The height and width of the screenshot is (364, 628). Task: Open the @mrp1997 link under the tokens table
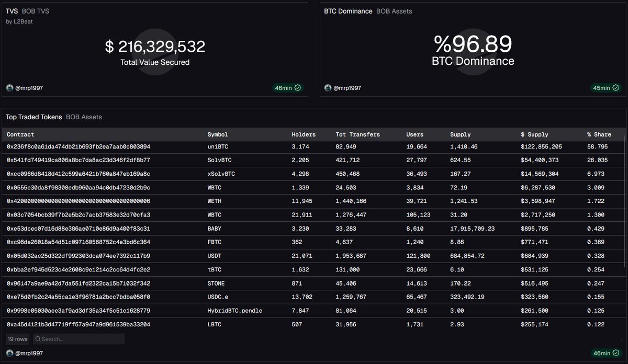point(29,353)
